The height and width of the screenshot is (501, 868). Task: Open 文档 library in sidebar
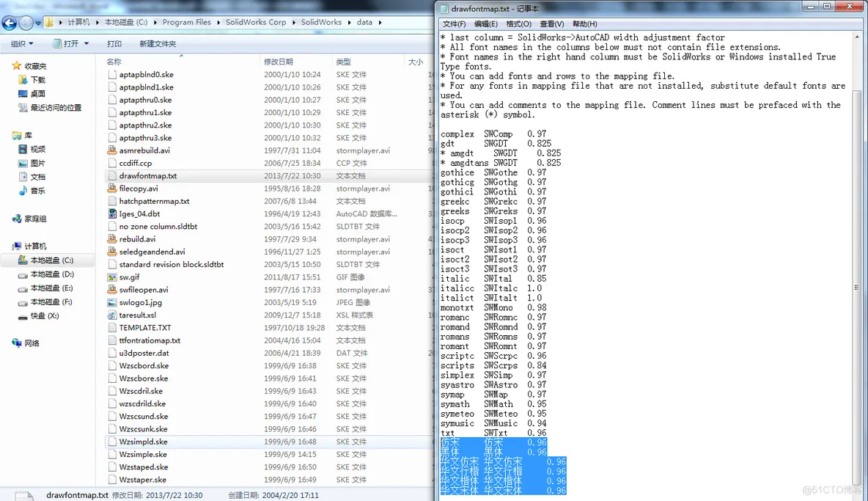tap(37, 177)
